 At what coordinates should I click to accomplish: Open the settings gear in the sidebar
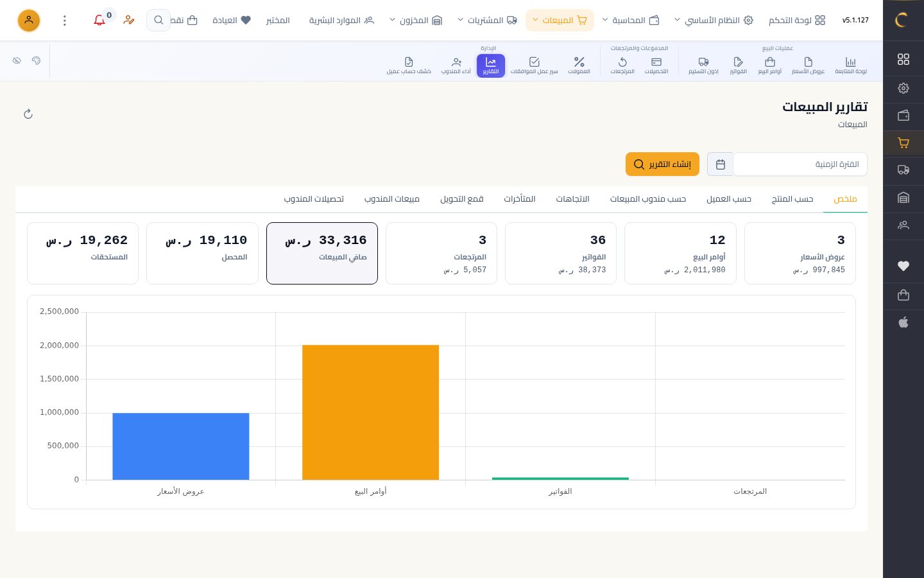903,88
